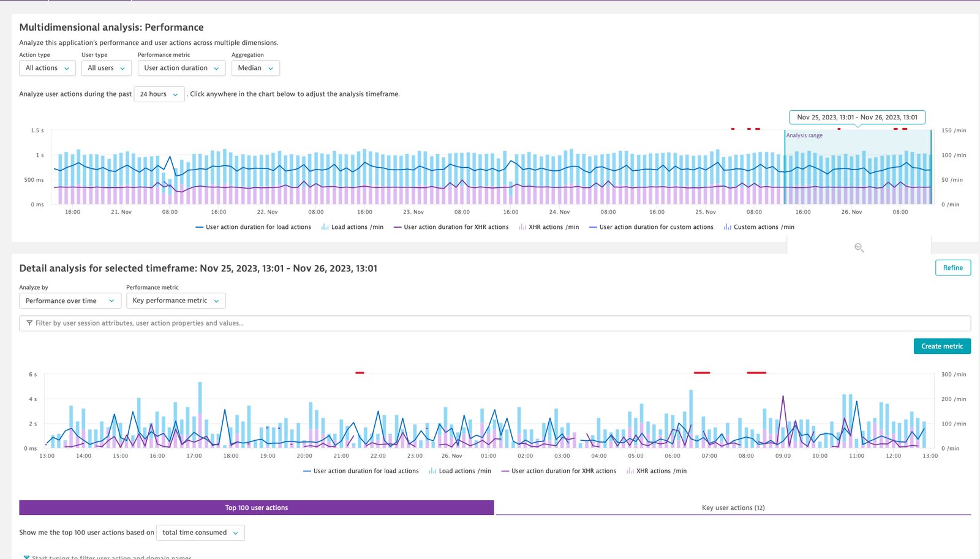Toggle Custom actions /min legend in top chart
Viewport: 980px width, 559px height.
759,227
